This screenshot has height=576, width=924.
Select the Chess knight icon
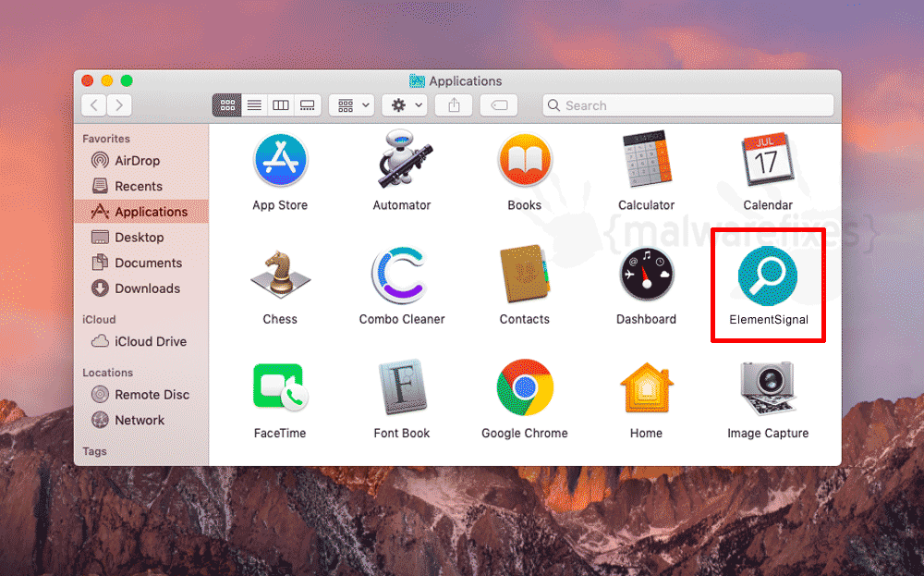pos(280,274)
